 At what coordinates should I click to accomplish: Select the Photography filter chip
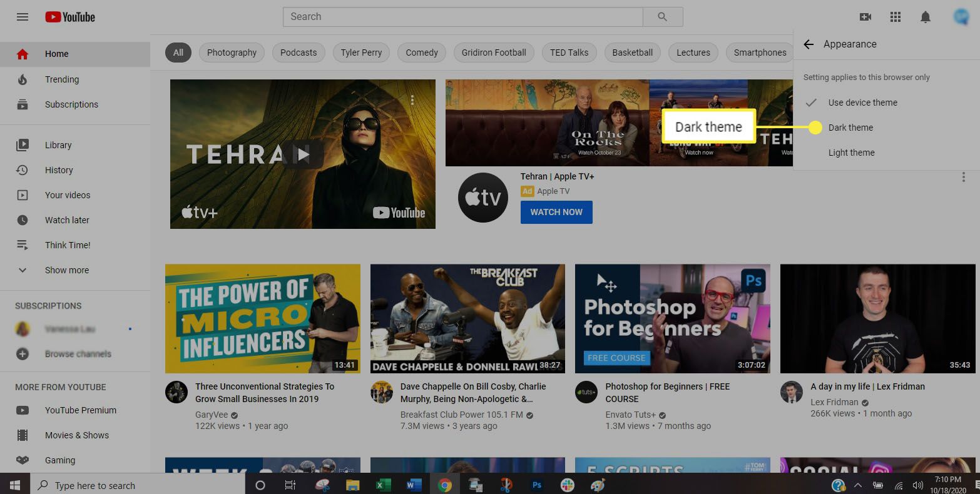pyautogui.click(x=232, y=53)
